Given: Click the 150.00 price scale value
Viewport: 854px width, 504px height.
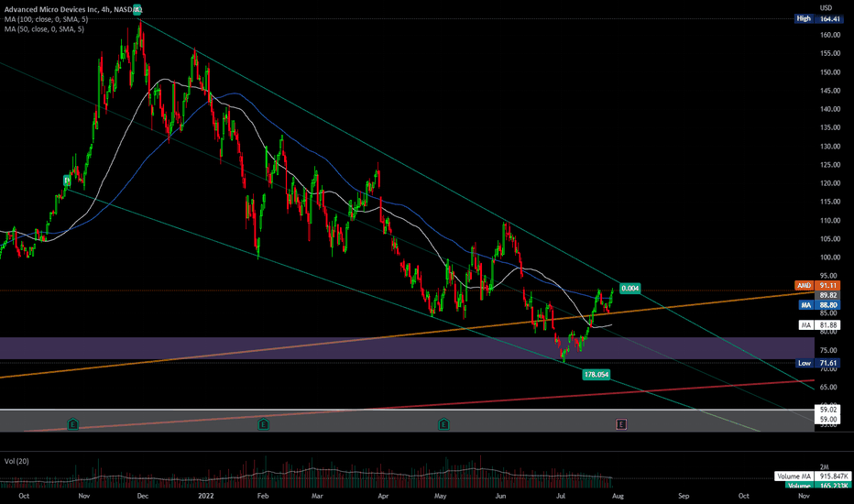Looking at the screenshot, I should tap(830, 71).
